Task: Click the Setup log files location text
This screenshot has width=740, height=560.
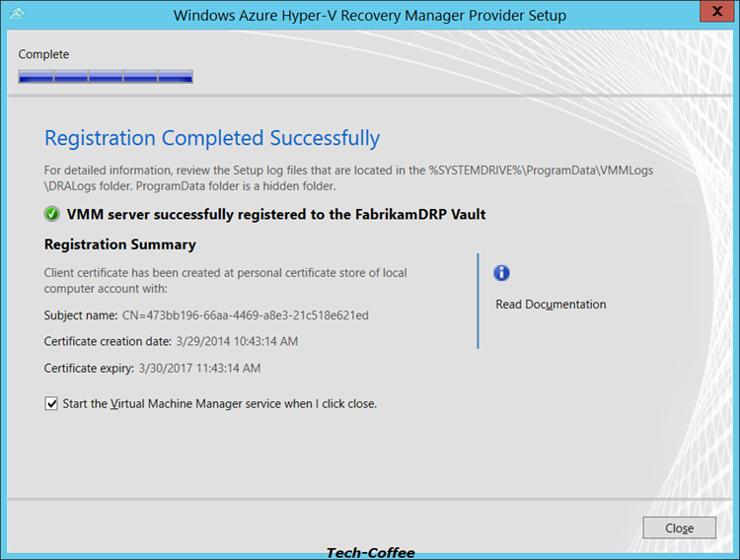Action: coord(348,177)
